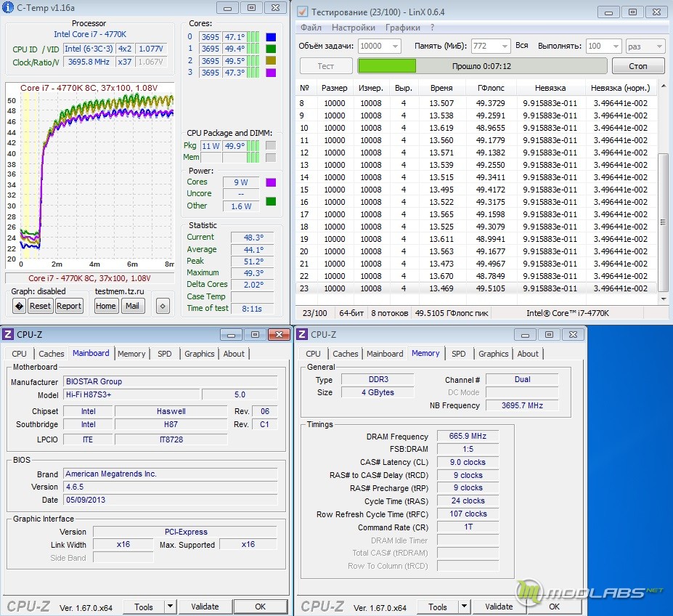Switch to Graphics tab in Memory CPU-Z window
Image resolution: width=673 pixels, height=616 pixels.
click(x=493, y=354)
